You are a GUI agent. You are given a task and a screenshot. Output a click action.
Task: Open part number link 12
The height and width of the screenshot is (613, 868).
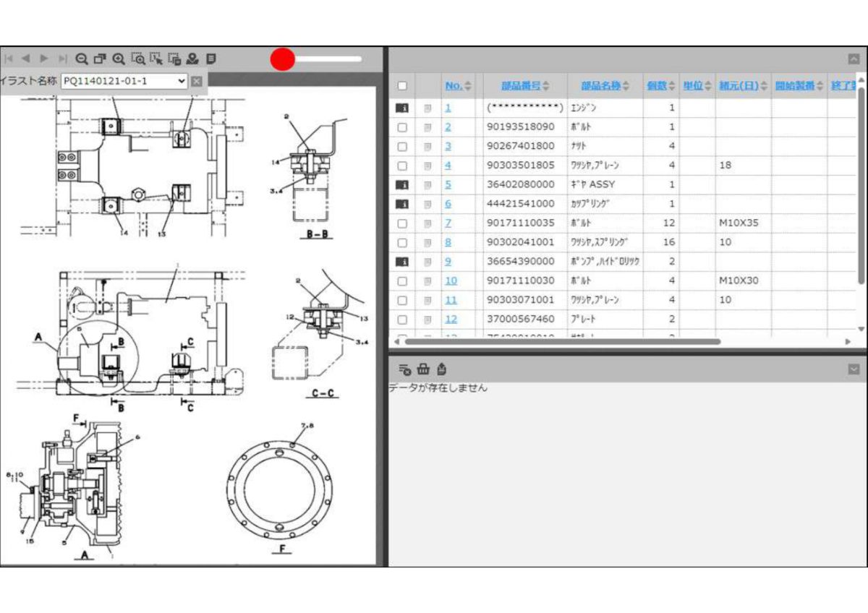(451, 319)
